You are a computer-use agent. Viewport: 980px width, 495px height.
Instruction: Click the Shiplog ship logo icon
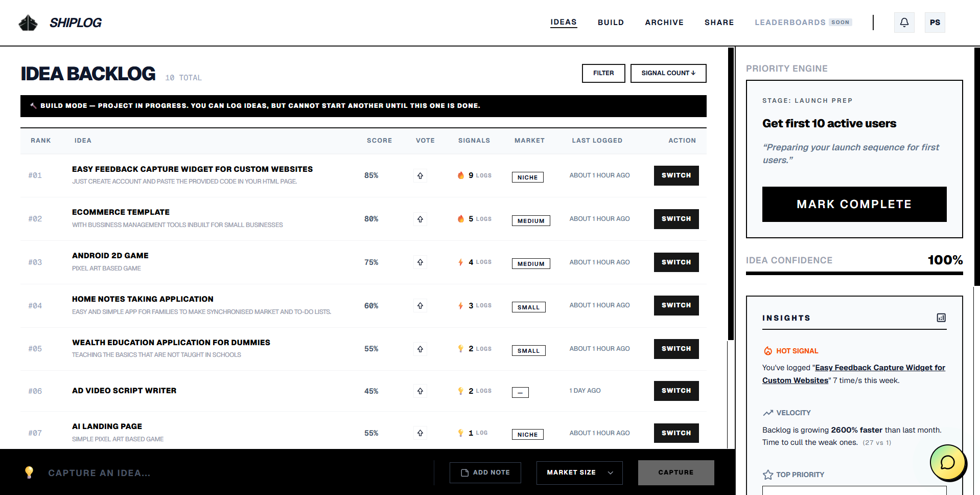click(x=28, y=22)
